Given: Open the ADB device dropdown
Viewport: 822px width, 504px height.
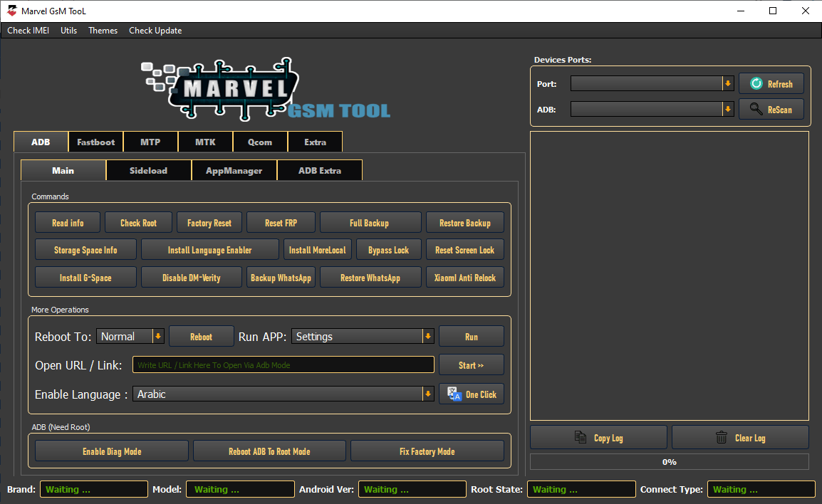Looking at the screenshot, I should click(x=728, y=108).
